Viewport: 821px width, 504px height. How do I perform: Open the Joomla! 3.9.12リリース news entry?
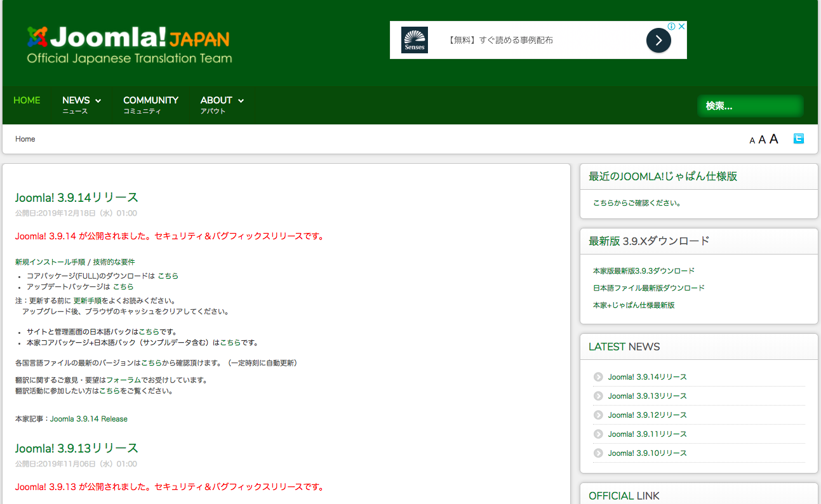point(646,414)
